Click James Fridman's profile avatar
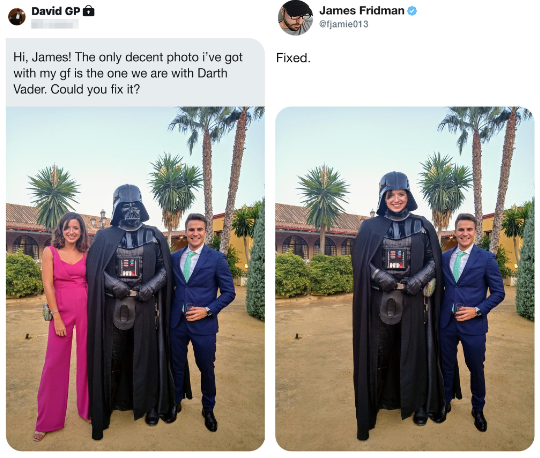This screenshot has height=458, width=540. [295, 18]
